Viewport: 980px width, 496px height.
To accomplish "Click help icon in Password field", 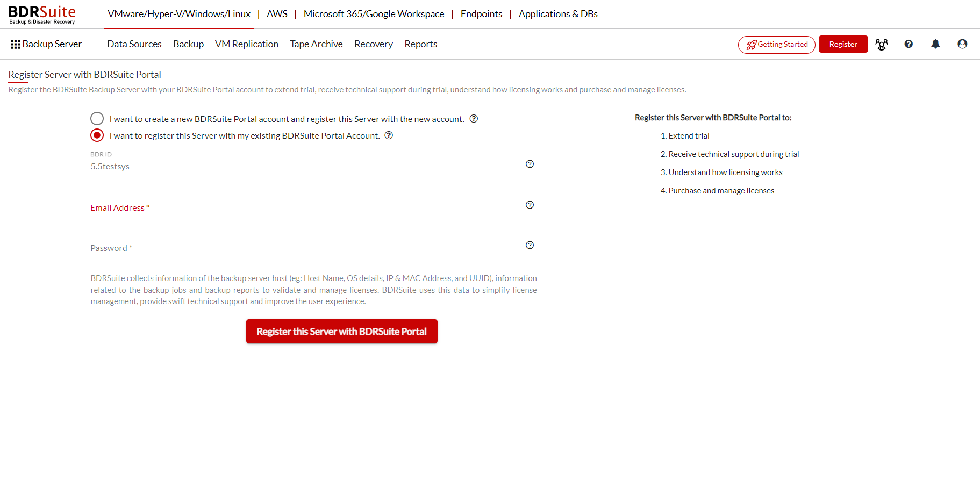I will [x=530, y=245].
